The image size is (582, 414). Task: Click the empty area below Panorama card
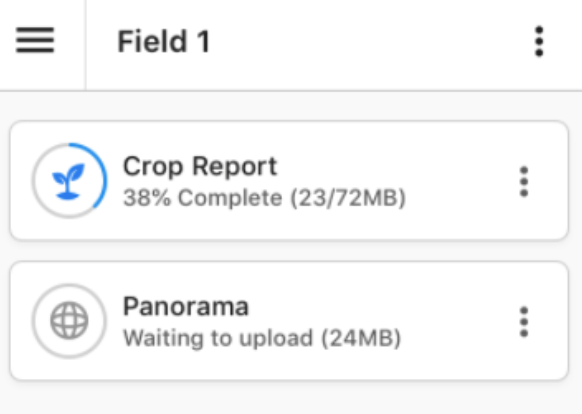[x=291, y=398]
